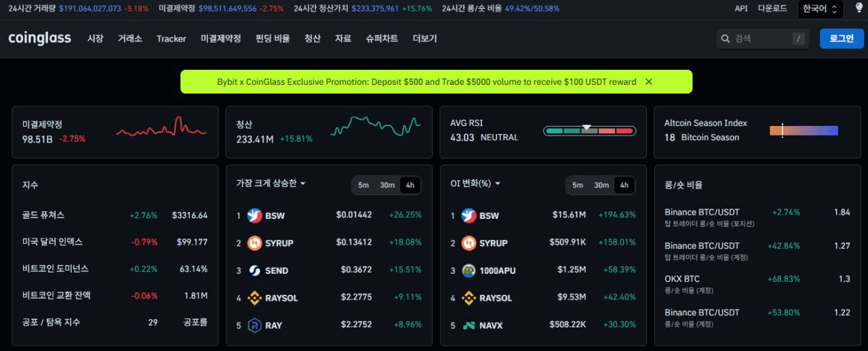This screenshot has width=868, height=351.
Task: Open Binance BTC/USDT +2.74% ratio row
Action: (757, 217)
